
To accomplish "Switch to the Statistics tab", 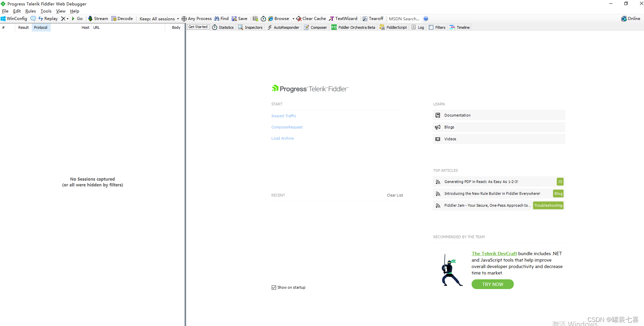I will tap(223, 27).
